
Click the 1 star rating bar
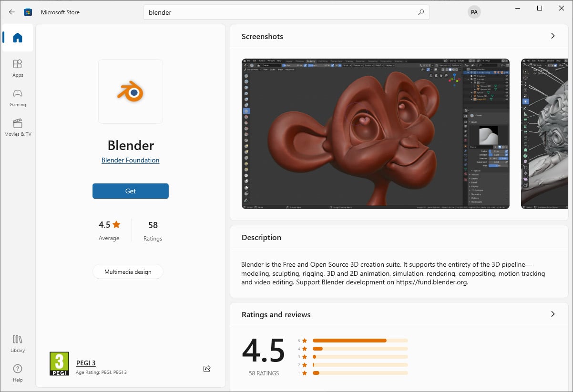(360, 373)
